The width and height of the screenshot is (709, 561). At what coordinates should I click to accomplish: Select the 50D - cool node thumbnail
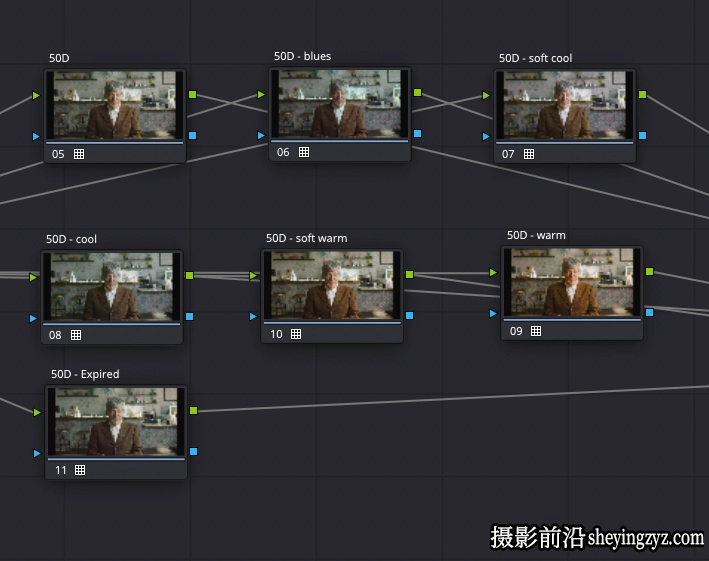click(x=112, y=286)
